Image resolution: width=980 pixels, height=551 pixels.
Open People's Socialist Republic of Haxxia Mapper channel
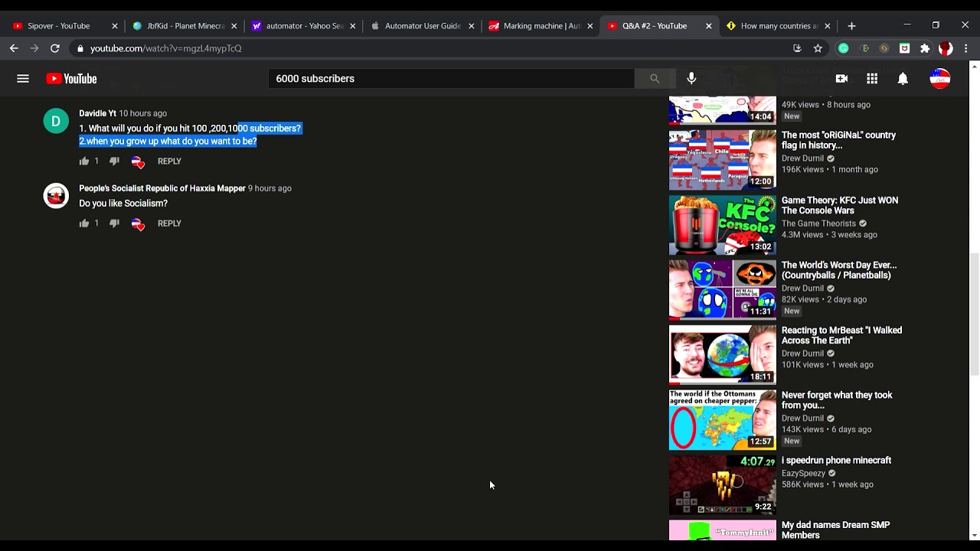point(162,188)
